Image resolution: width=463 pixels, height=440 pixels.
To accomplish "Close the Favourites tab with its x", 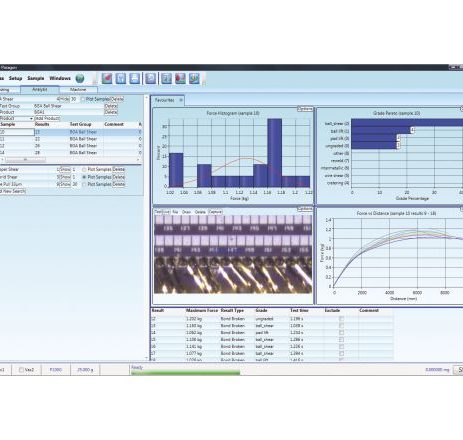I will coord(181,100).
